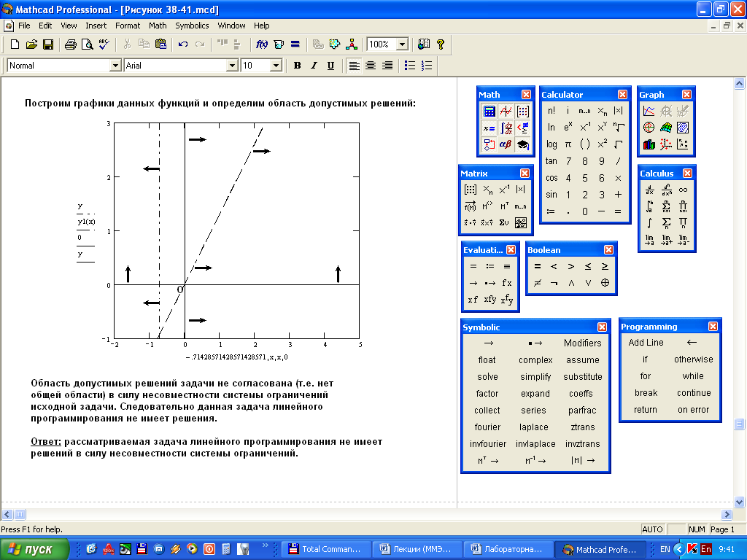
Task: Insert matrix template in Matrix palette
Action: [x=471, y=190]
